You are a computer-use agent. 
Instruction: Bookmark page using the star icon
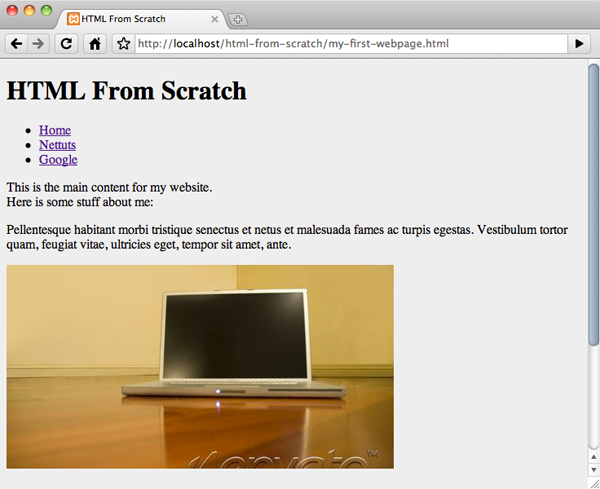[124, 44]
